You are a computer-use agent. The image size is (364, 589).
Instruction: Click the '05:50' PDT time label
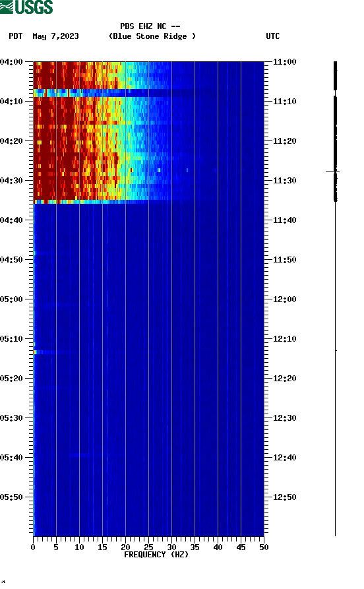coord(11,497)
